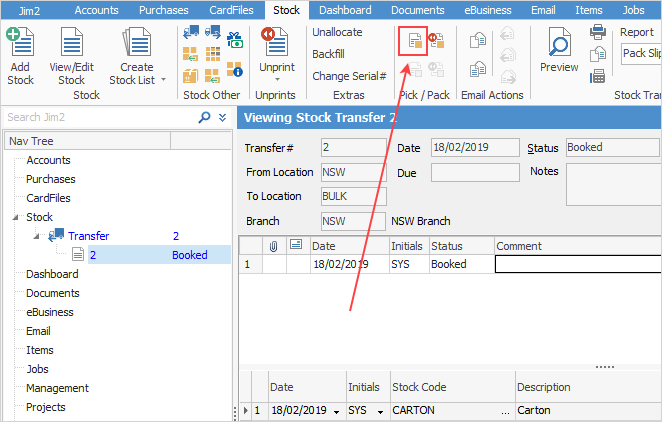This screenshot has width=662, height=422.
Task: Collapse the Transfer node in Nav Tree
Action: (x=36, y=236)
